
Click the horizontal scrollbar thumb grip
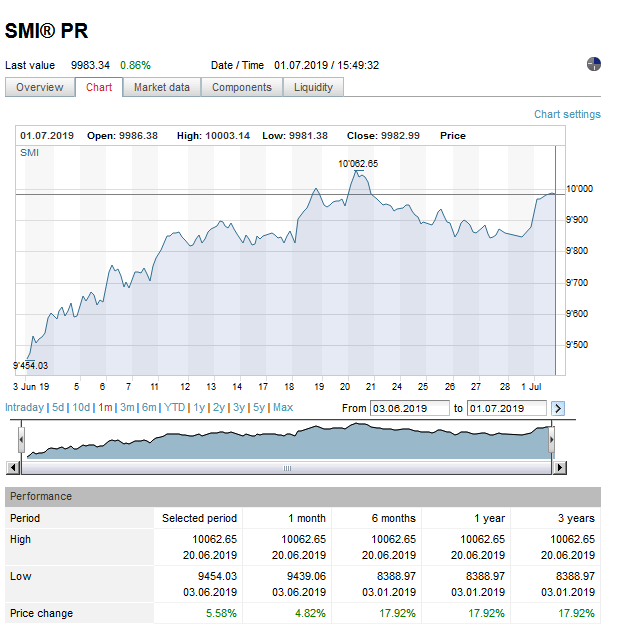pos(287,468)
